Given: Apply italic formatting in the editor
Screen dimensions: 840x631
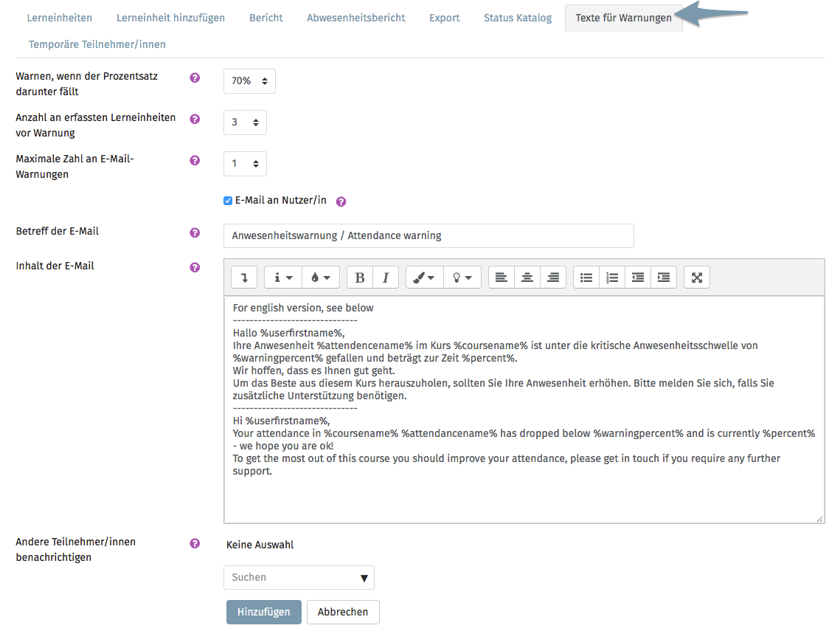Looking at the screenshot, I should pos(385,277).
